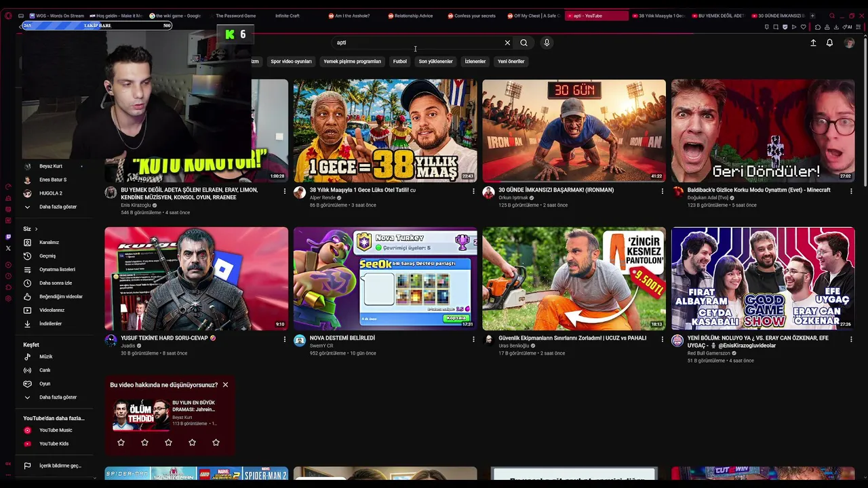Open the 1 GECE = 38 YILLIK MAAŞ thumbnail

point(385,131)
